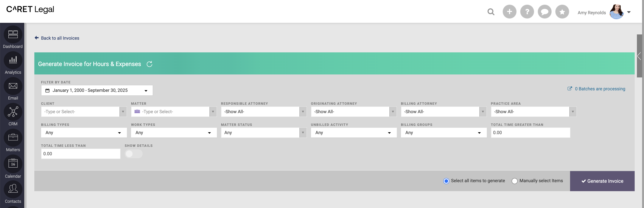
Task: Click the back arrow icon near Invoices
Action: 37,38
